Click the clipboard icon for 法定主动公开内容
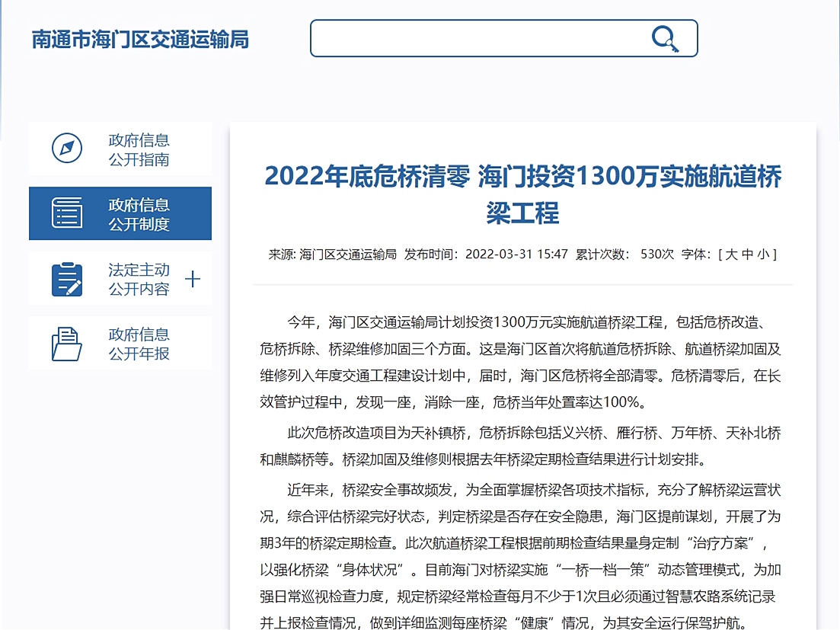The image size is (840, 630). point(67,279)
